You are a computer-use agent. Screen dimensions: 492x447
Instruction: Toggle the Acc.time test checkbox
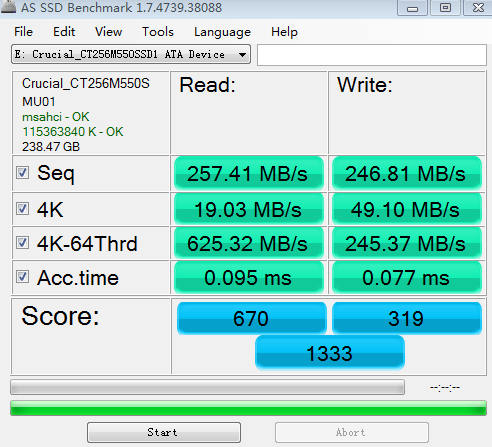[22, 277]
